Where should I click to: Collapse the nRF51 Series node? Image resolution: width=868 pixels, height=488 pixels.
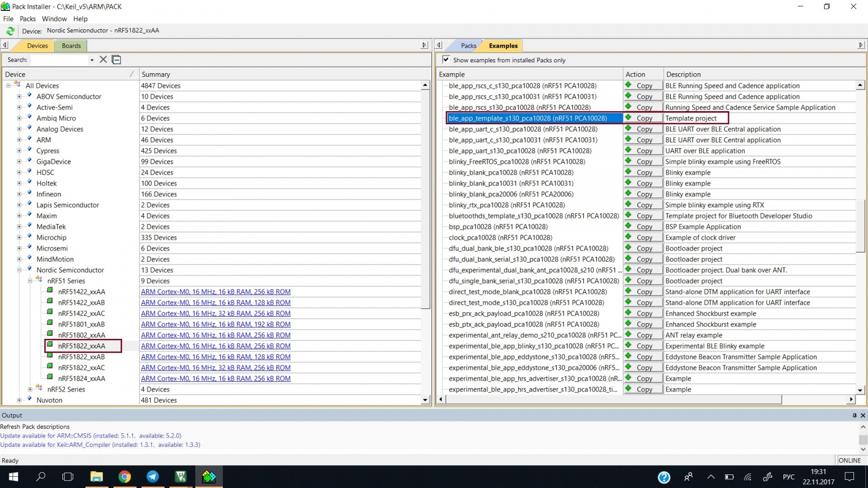pyautogui.click(x=30, y=280)
